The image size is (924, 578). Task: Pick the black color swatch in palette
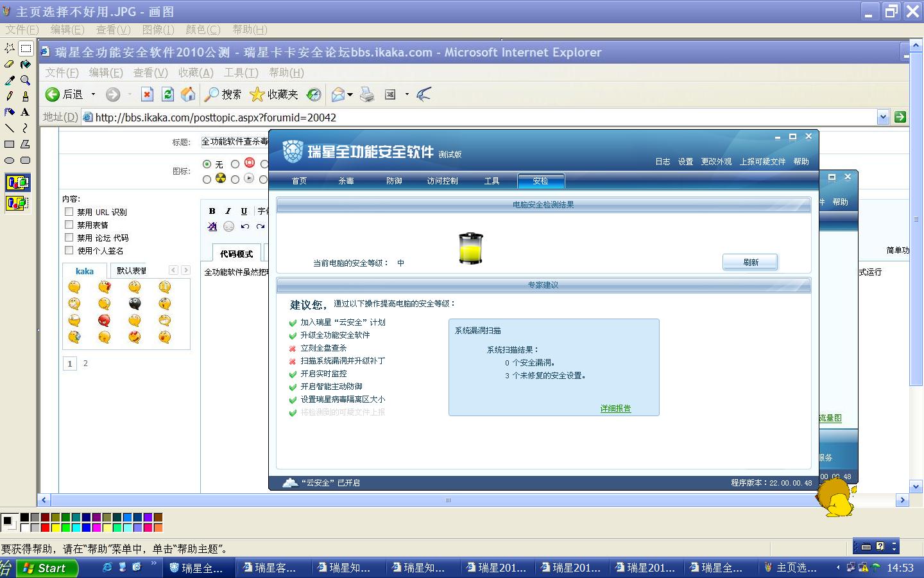click(x=24, y=518)
